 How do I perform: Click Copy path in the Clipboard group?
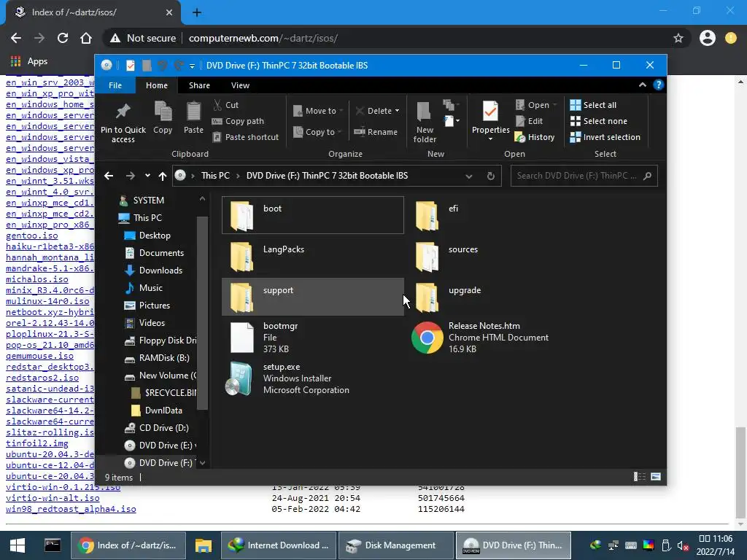click(x=239, y=121)
